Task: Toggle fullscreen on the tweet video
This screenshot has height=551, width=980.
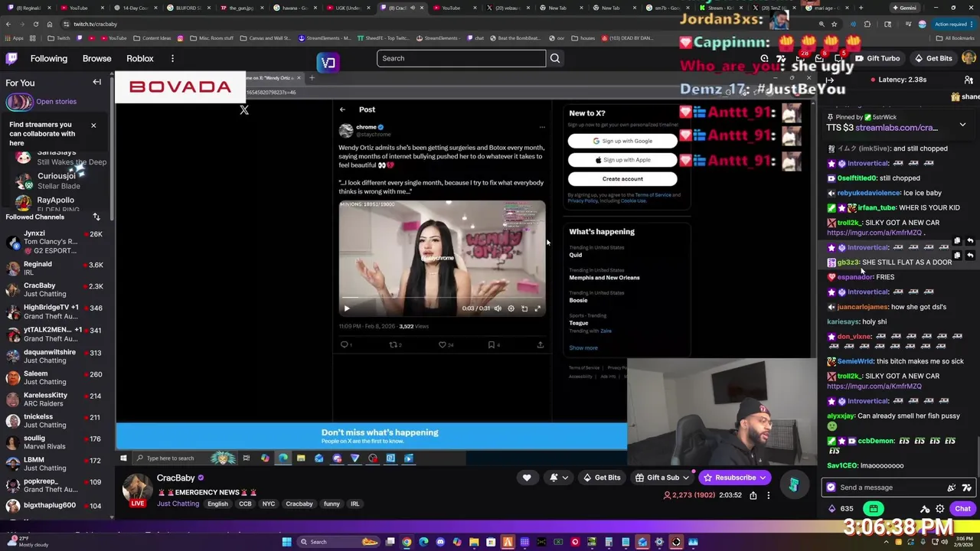Action: [537, 308]
